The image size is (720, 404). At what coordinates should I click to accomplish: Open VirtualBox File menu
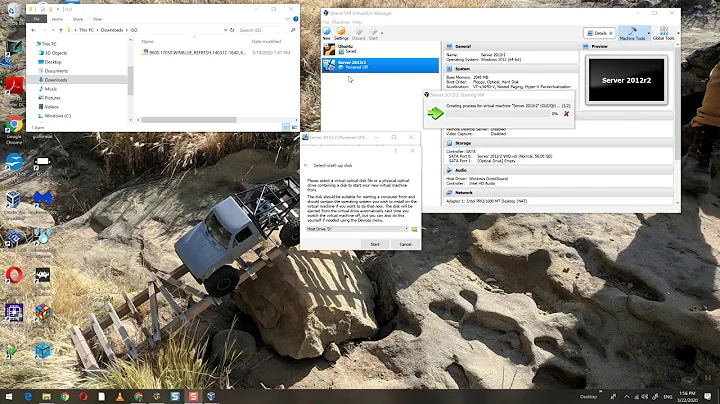tap(326, 22)
